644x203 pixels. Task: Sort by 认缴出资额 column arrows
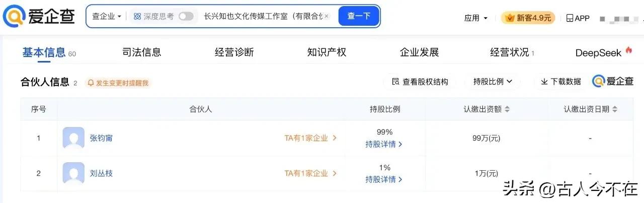pos(507,109)
